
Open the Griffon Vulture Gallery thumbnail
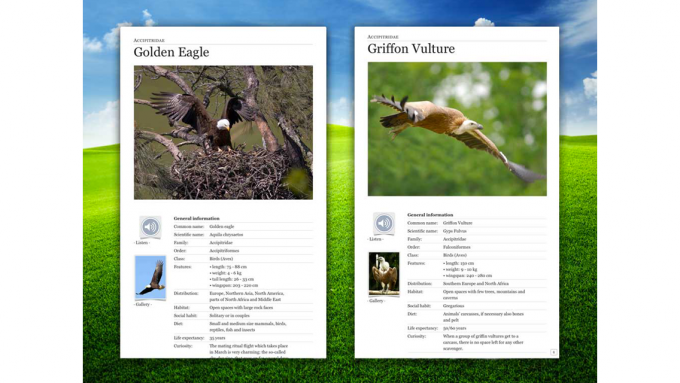click(384, 274)
